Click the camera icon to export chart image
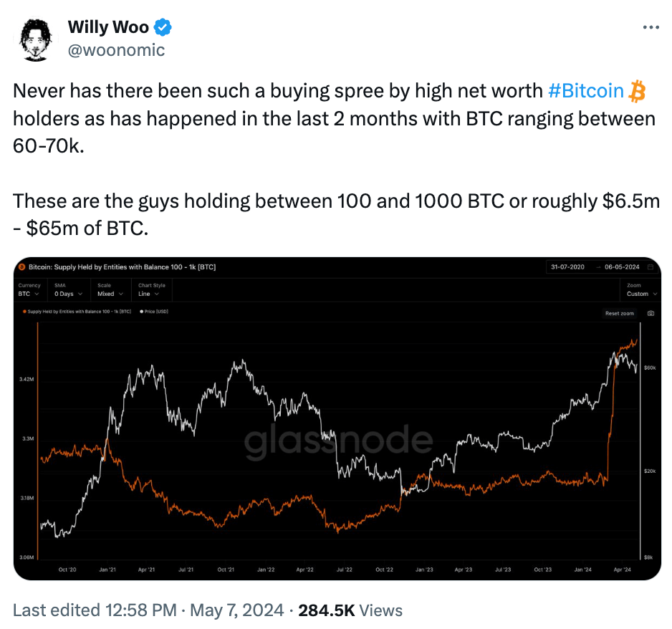The height and width of the screenshot is (629, 672). coord(651,313)
